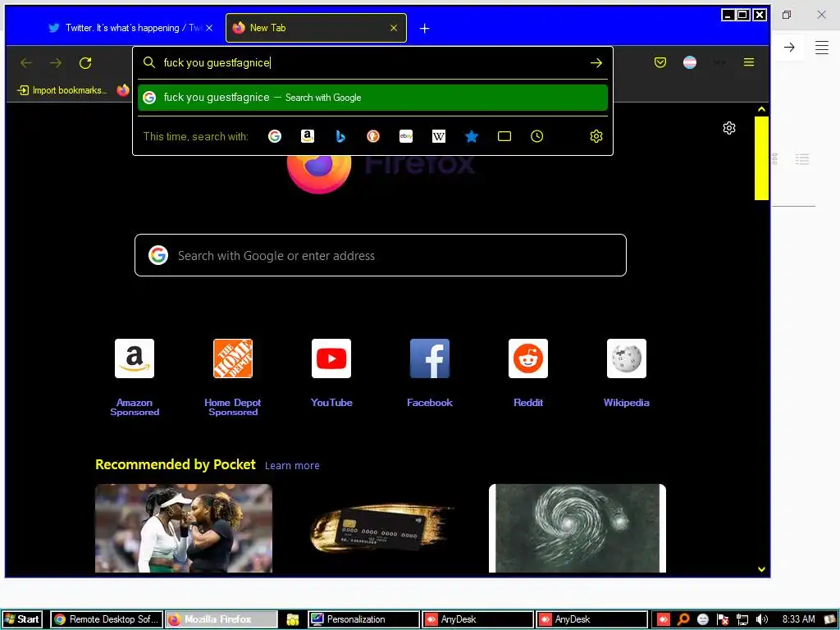Reload the current page
The image size is (840, 630).
pos(85,63)
